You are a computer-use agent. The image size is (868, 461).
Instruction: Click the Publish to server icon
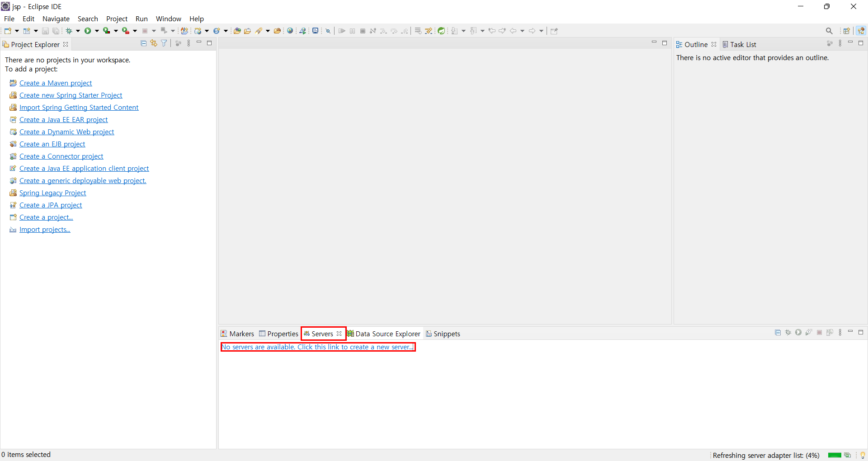pyautogui.click(x=830, y=333)
